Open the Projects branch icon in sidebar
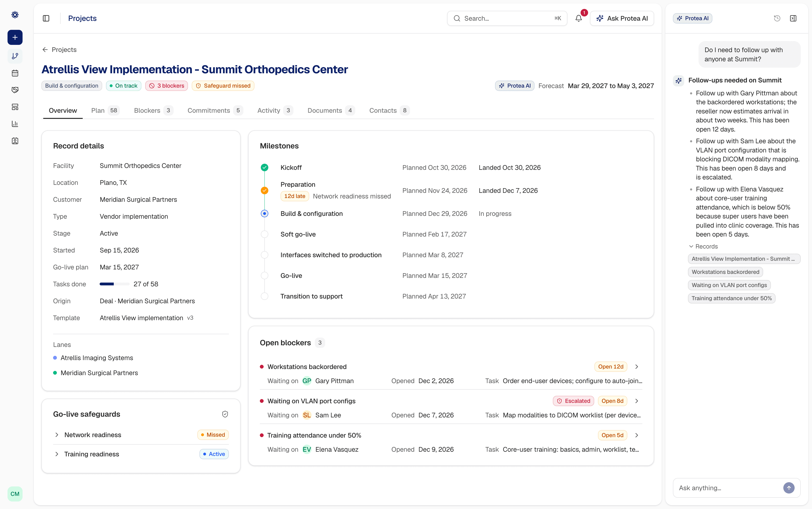Screen dimensions: 812x509 (15, 56)
